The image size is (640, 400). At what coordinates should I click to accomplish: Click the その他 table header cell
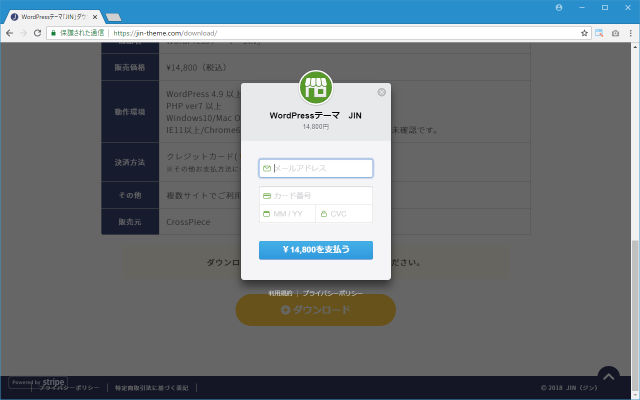tap(130, 195)
